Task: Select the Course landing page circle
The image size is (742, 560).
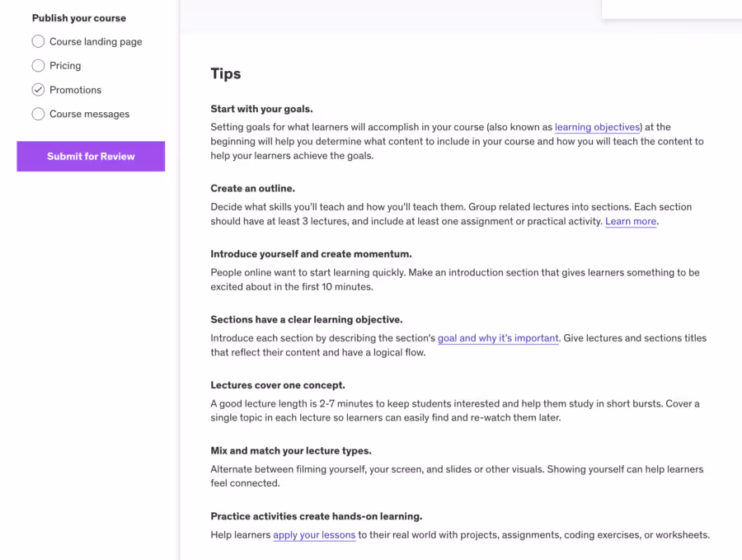Action: pos(38,41)
